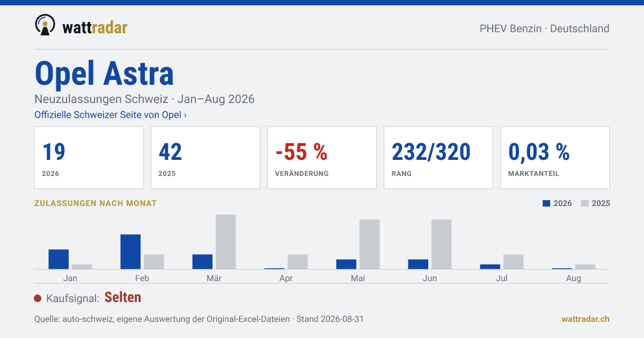Click the wattradar brand name text

tap(94, 27)
